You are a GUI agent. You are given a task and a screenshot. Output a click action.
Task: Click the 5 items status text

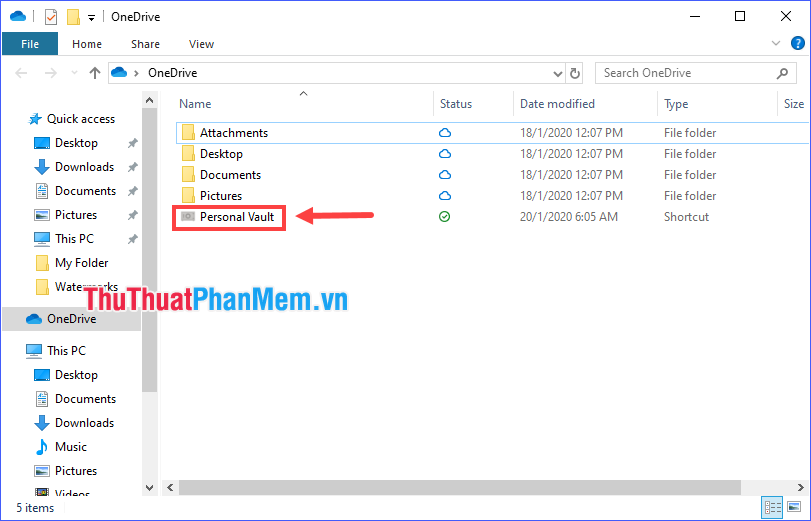pos(35,508)
